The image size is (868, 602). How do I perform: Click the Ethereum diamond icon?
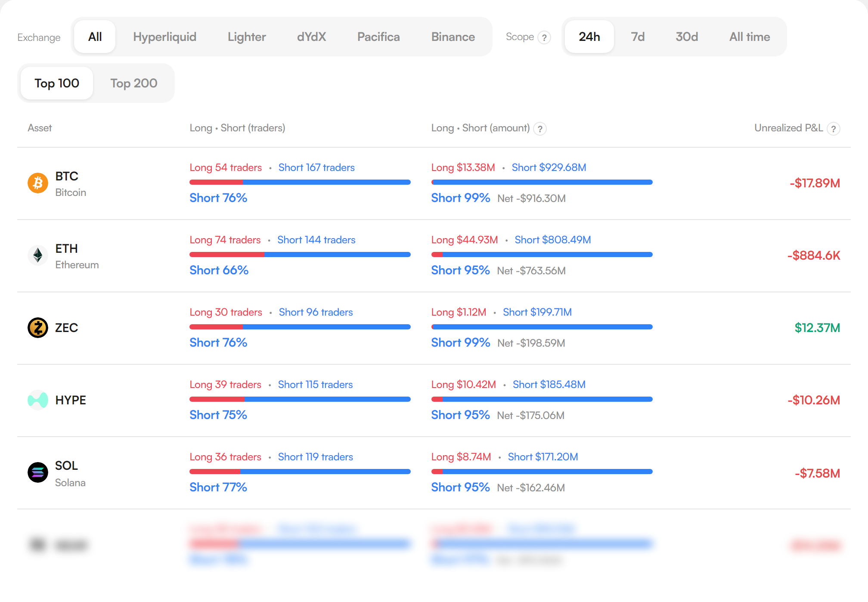pyautogui.click(x=38, y=255)
